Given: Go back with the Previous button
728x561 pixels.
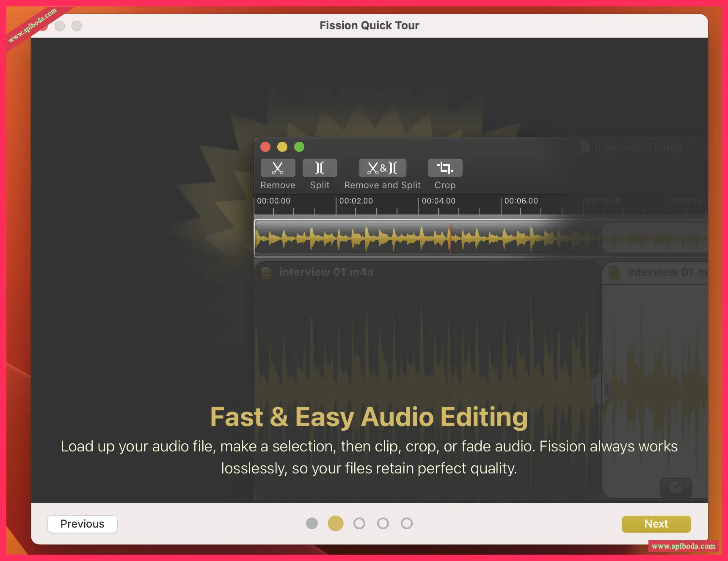Looking at the screenshot, I should pos(83,524).
